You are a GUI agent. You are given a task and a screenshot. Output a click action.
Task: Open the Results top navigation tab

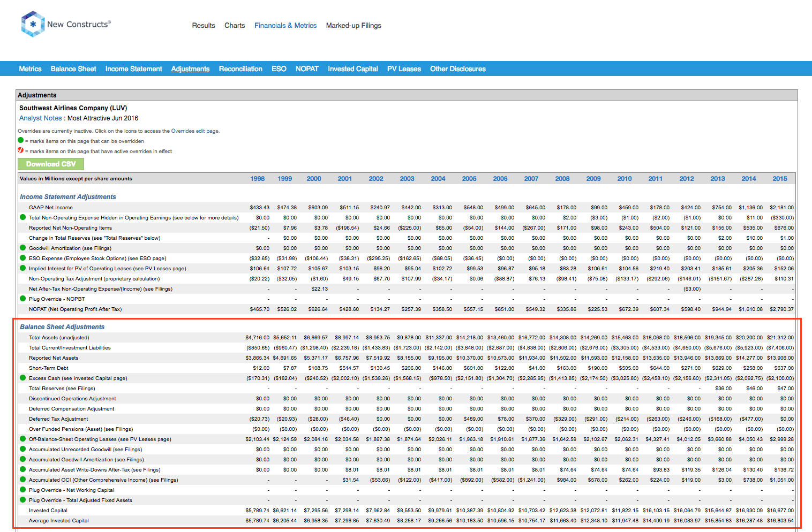[204, 25]
